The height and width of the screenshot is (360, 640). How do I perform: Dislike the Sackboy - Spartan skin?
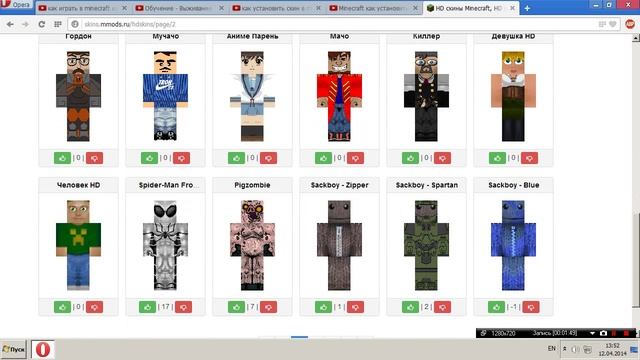click(x=442, y=307)
